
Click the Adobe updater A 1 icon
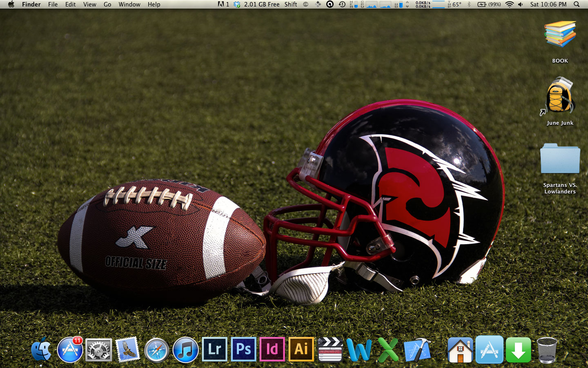(x=223, y=4)
